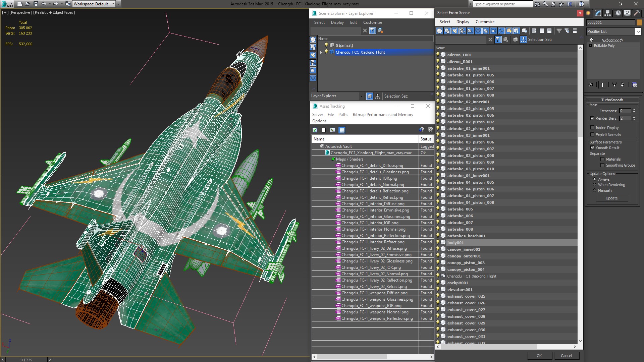This screenshot has width=644, height=362.
Task: Click Make Unique icon under modifier stack
Action: [614, 85]
